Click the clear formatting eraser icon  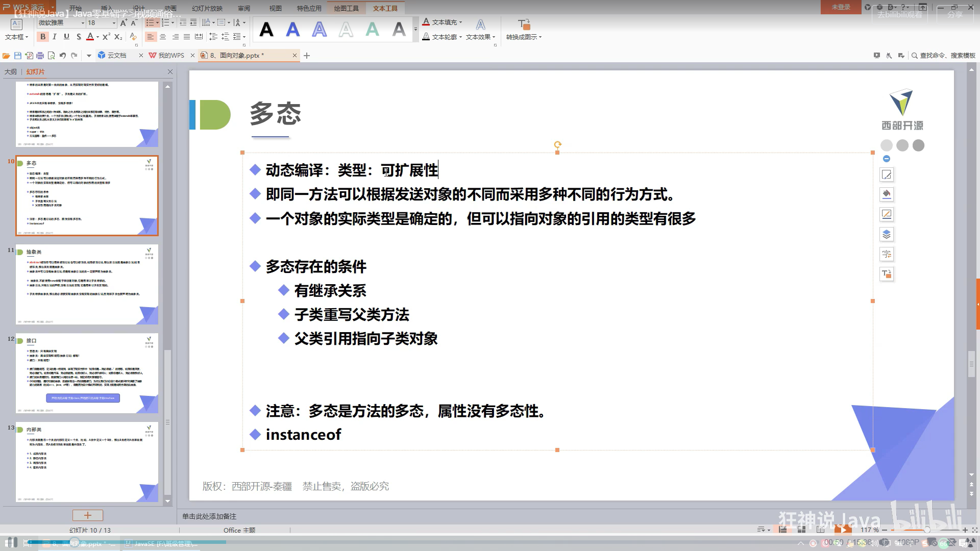tap(133, 37)
